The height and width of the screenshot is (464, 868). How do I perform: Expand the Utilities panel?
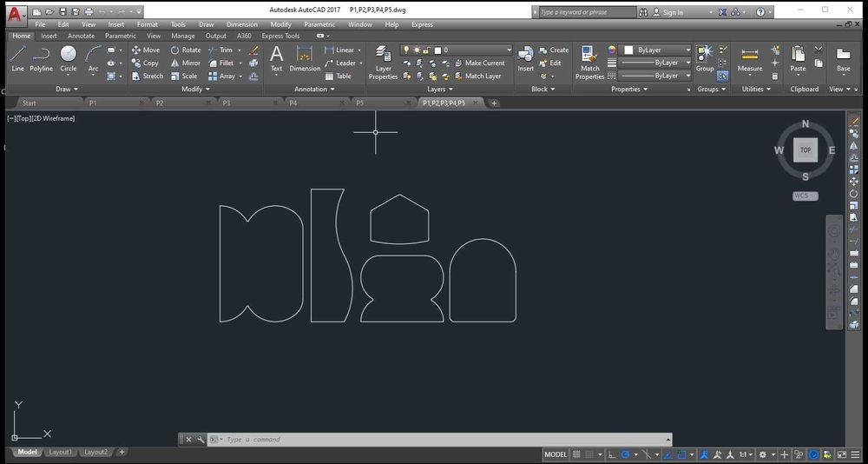tap(757, 89)
